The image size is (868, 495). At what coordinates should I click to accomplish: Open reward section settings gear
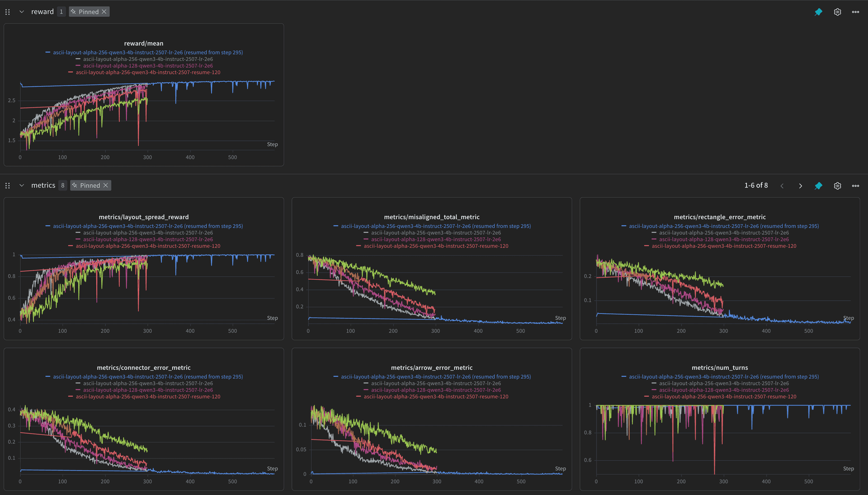point(837,12)
